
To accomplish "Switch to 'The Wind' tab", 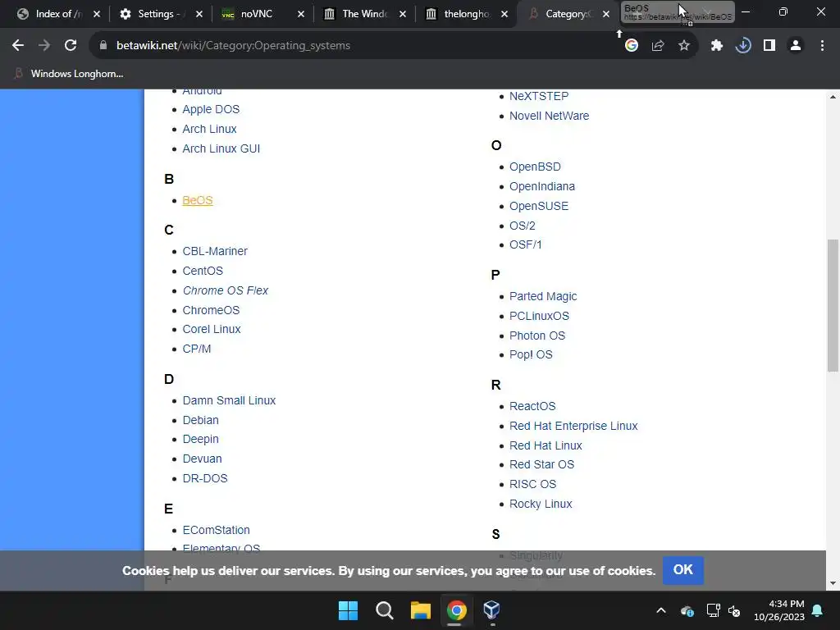I will 364,14.
